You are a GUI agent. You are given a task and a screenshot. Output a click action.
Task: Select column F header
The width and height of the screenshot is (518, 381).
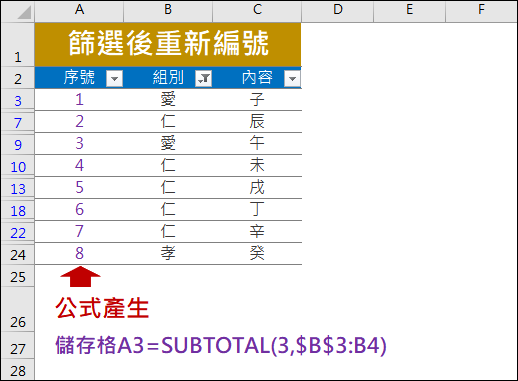[481, 11]
